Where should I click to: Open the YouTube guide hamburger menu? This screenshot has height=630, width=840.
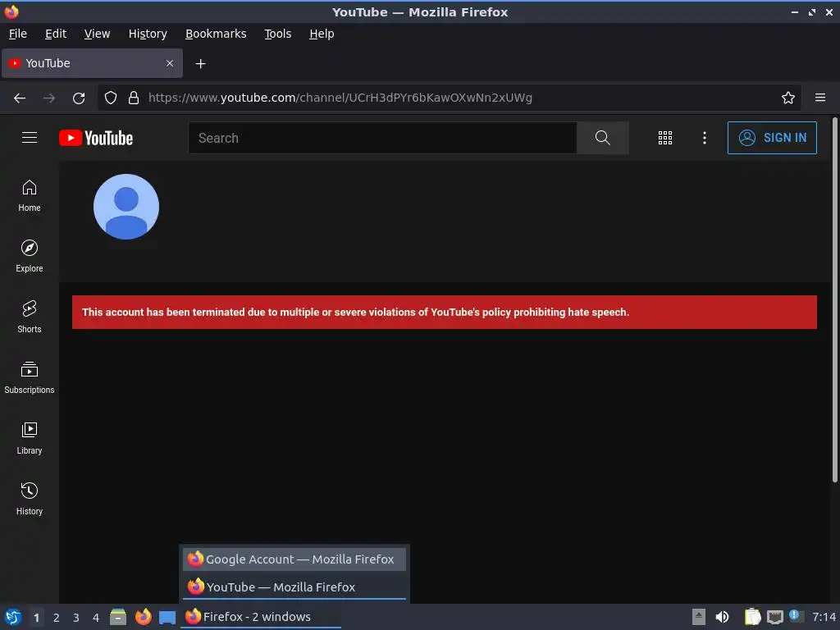tap(30, 138)
